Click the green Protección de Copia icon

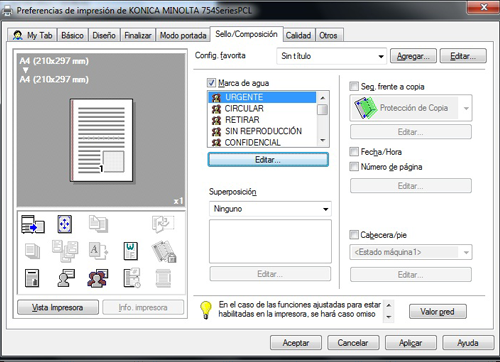point(365,108)
